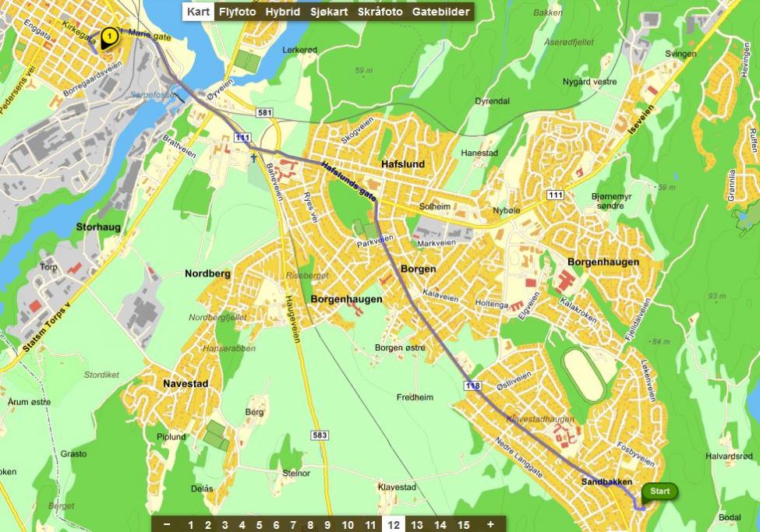Open the Sjøkart nautical chart view
This screenshot has width=760, height=532.
tap(329, 12)
